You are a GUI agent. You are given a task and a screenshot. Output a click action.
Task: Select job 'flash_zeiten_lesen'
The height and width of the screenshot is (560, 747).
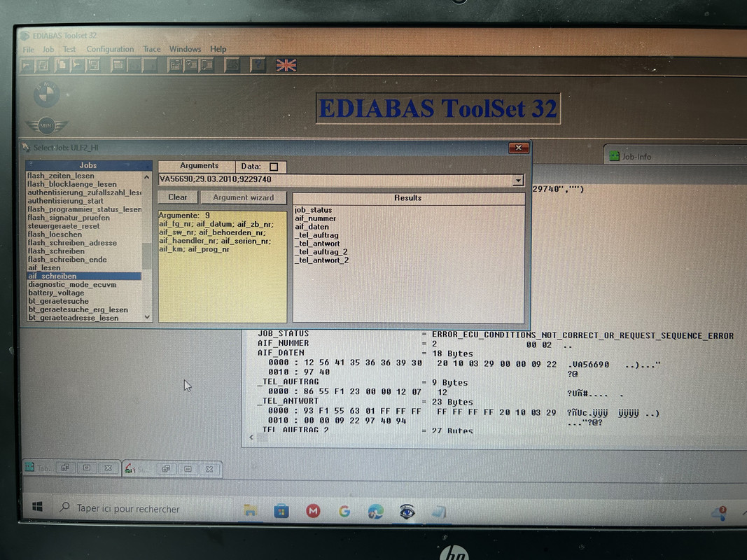click(60, 176)
